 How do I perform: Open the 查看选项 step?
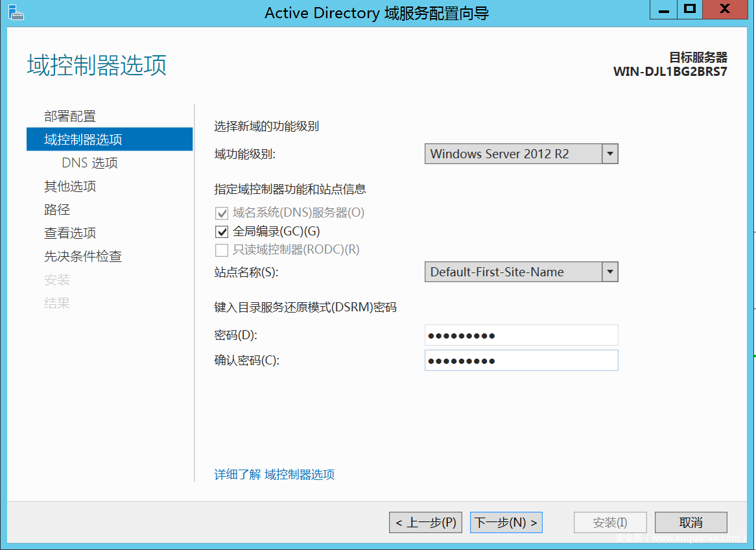point(70,233)
